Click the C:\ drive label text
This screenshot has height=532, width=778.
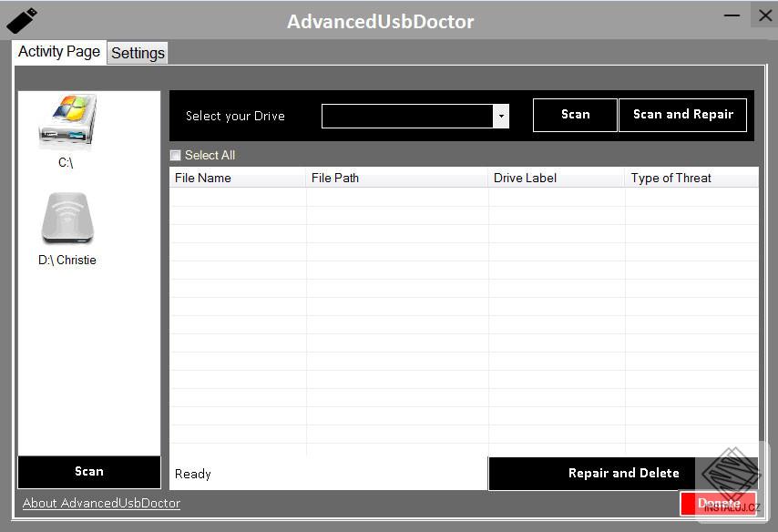(66, 163)
